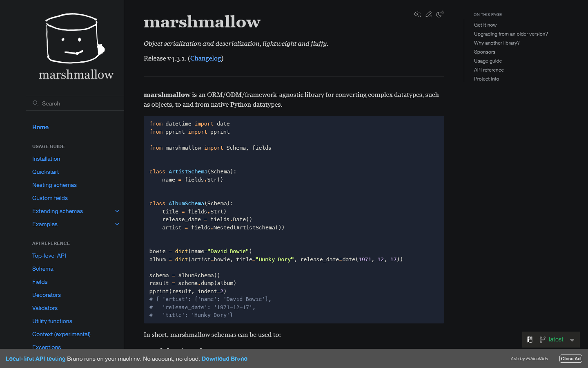Click the version branch icon
Viewport: 588px width, 368px height.
point(542,339)
